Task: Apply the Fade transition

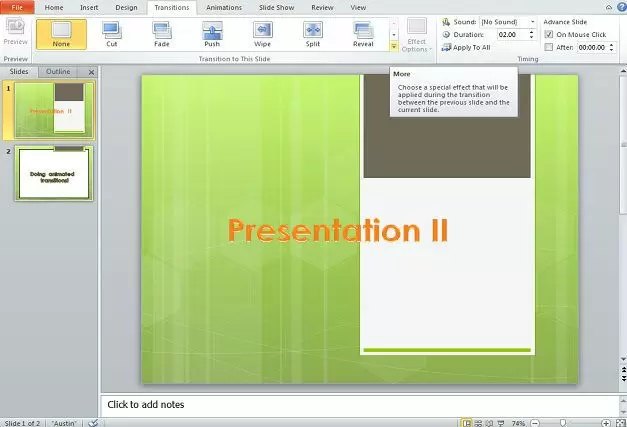Action: (162, 34)
